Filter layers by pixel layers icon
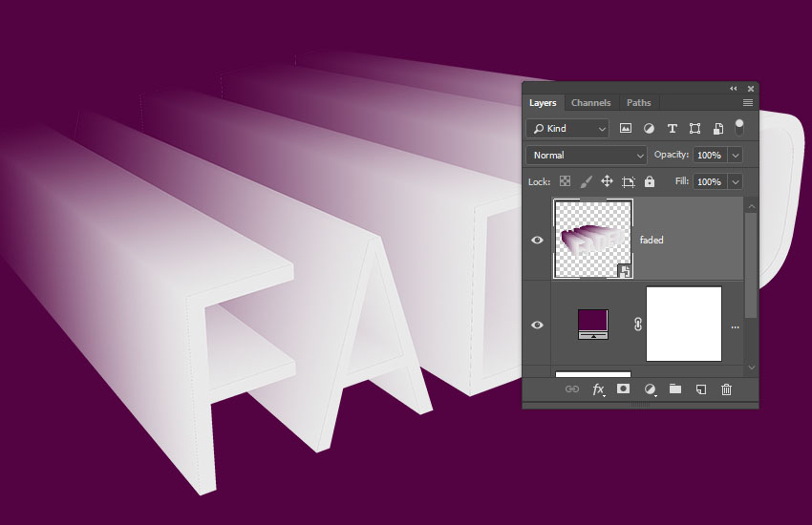The width and height of the screenshot is (812, 525). (x=626, y=128)
